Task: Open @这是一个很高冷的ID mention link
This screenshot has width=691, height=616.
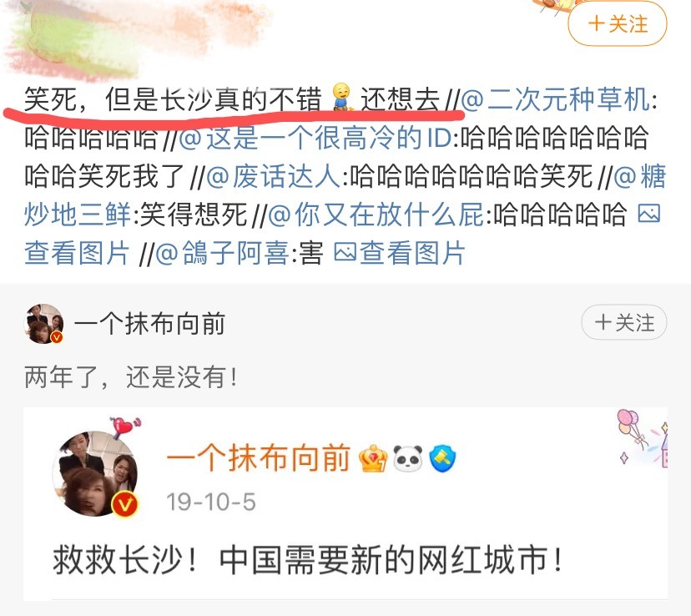Action: point(315,138)
